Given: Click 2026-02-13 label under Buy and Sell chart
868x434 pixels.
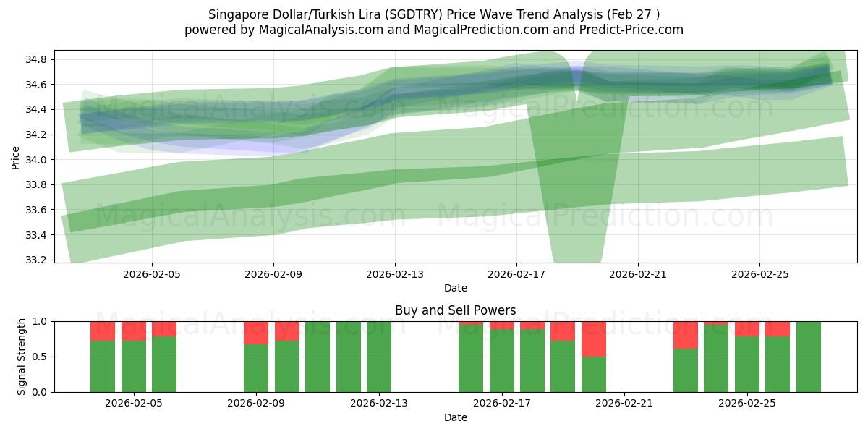Looking at the screenshot, I should click(x=378, y=404).
